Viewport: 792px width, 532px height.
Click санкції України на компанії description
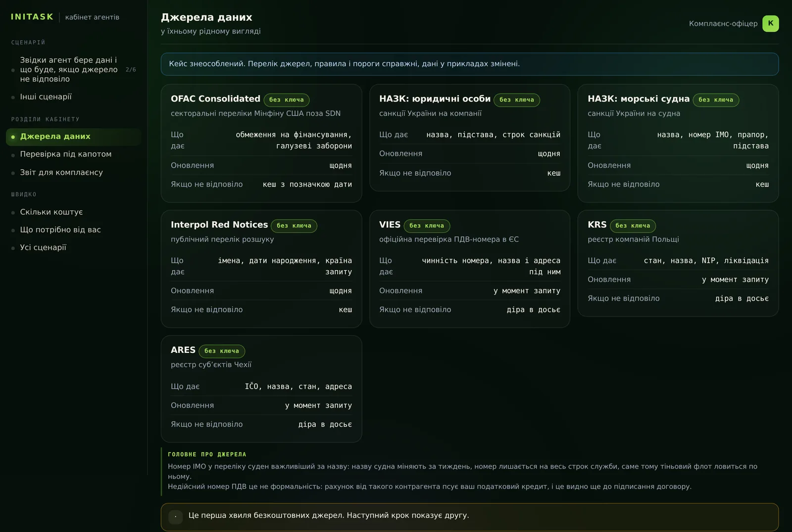pos(430,113)
